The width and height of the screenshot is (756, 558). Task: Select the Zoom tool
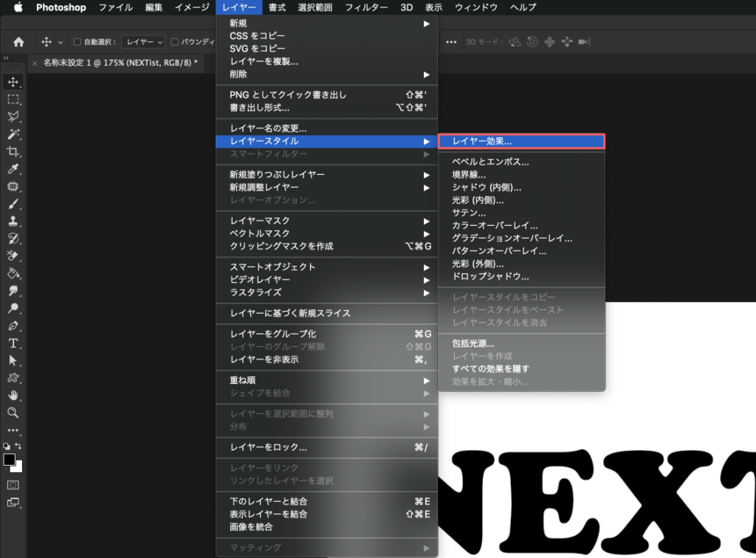(x=13, y=413)
